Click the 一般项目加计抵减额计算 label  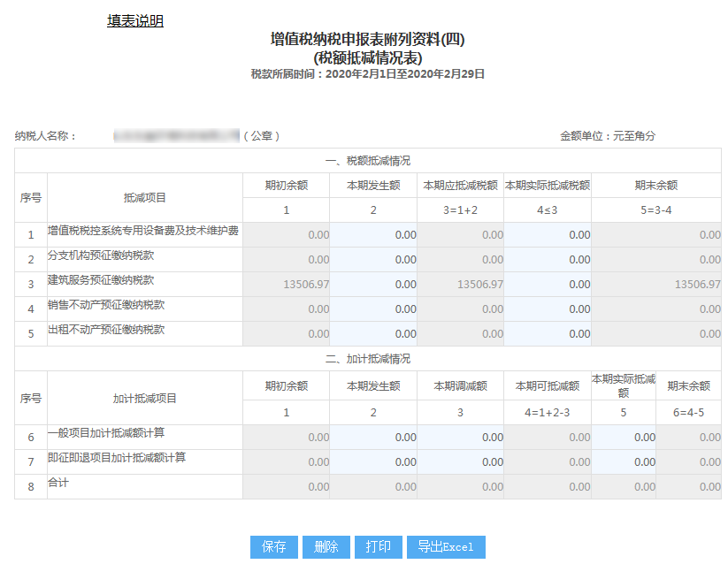[106, 433]
